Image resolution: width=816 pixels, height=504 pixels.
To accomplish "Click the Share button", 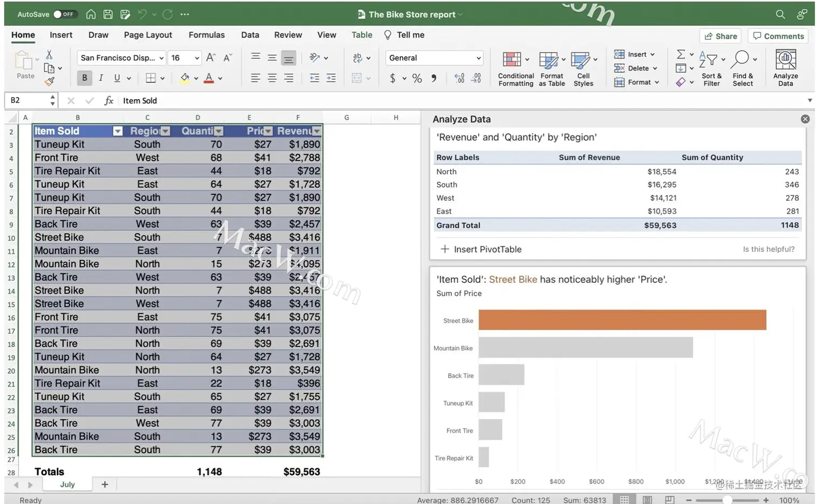I will (x=720, y=36).
